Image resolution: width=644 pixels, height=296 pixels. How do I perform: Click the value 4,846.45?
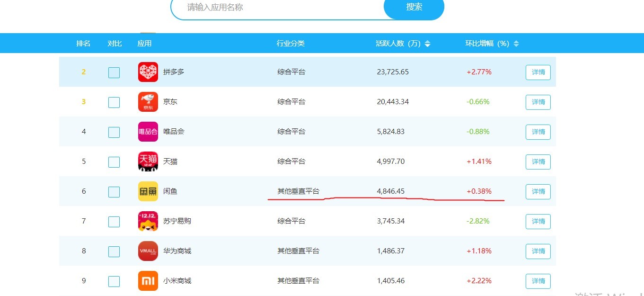391,191
